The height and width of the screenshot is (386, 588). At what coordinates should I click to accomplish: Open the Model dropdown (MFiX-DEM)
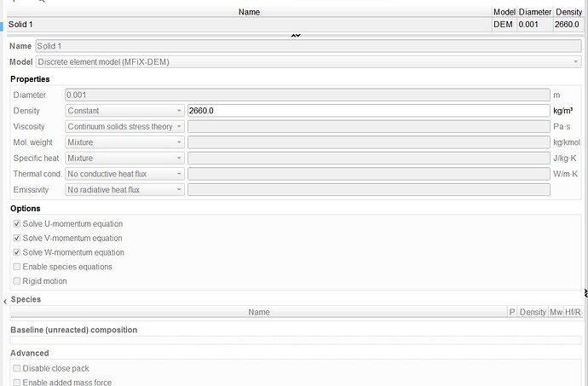click(308, 62)
